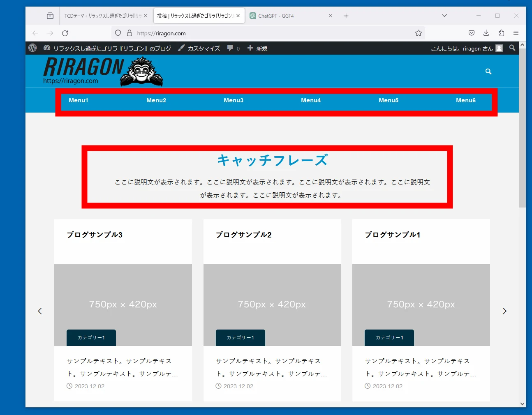This screenshot has width=532, height=415.
Task: Click the WordPress logo in admin bar
Action: coord(32,48)
